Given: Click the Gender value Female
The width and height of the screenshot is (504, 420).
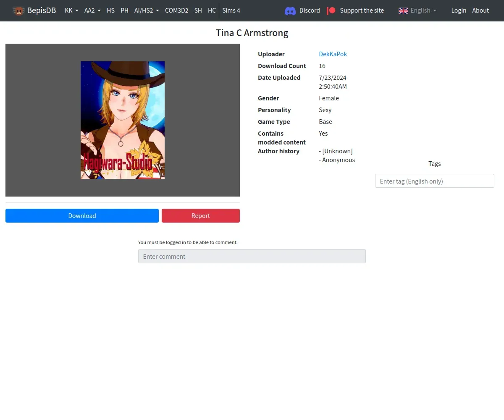Looking at the screenshot, I should (x=329, y=98).
